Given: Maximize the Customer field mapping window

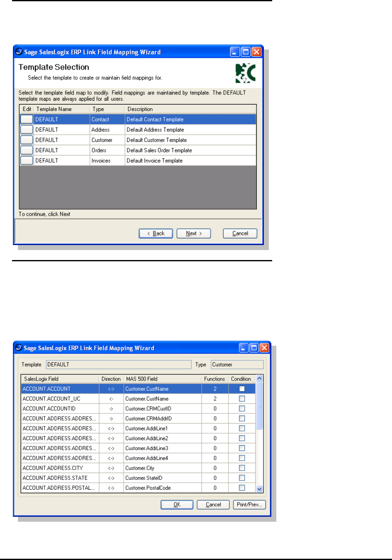Looking at the screenshot, I should pyautogui.click(x=254, y=348).
